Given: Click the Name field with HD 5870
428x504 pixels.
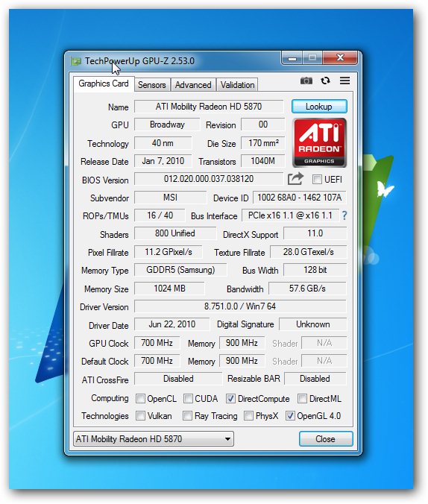Looking at the screenshot, I should [209, 107].
